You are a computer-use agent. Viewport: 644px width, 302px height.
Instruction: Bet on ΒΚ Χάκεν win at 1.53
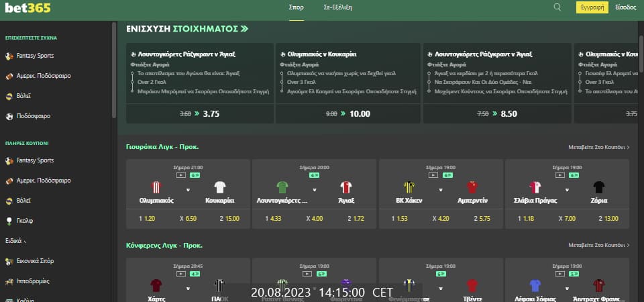click(400, 219)
